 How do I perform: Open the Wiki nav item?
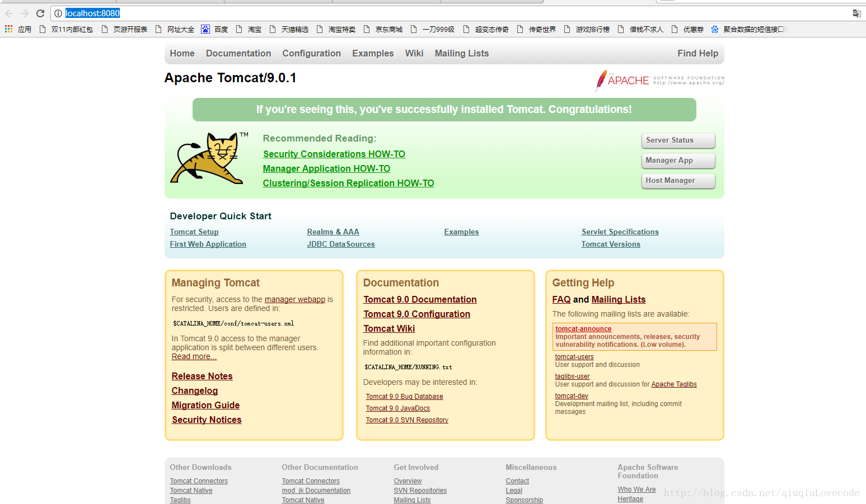coord(414,54)
